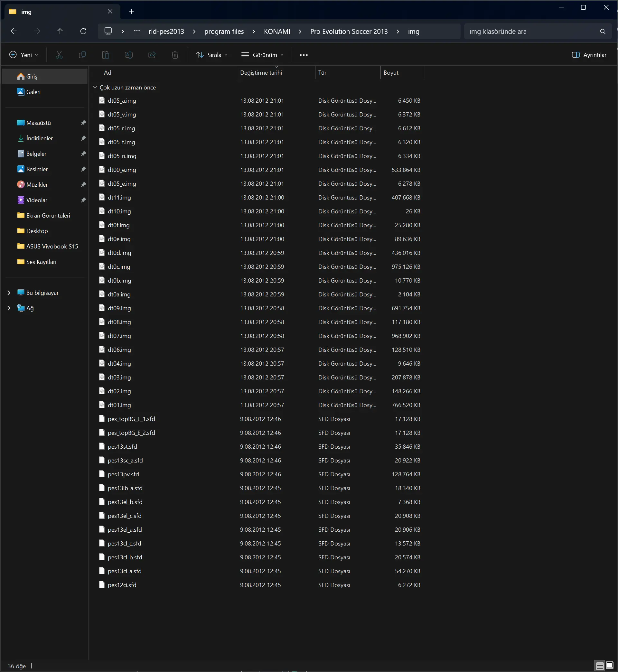618x672 pixels.
Task: Click the Delete trash icon
Action: pyautogui.click(x=175, y=55)
